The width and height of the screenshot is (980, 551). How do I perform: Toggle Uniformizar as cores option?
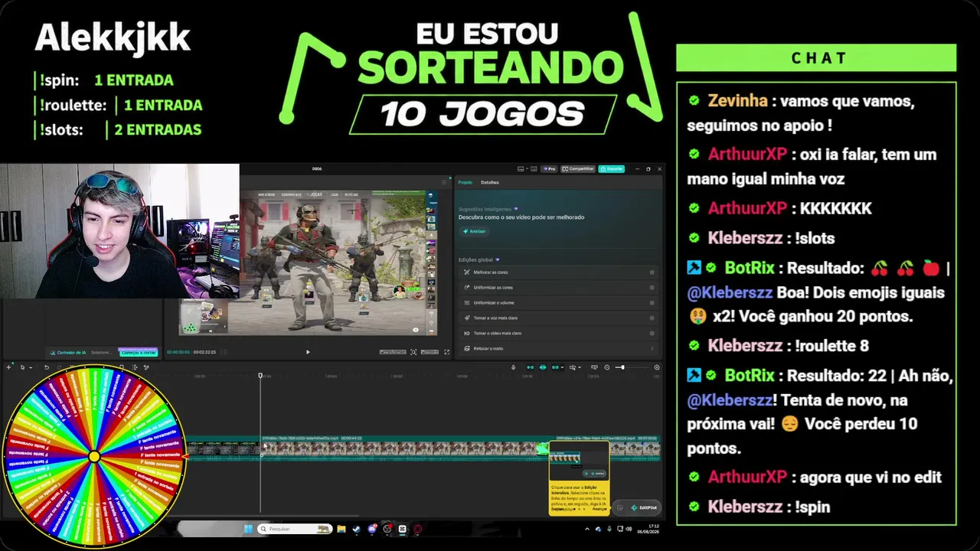click(652, 287)
